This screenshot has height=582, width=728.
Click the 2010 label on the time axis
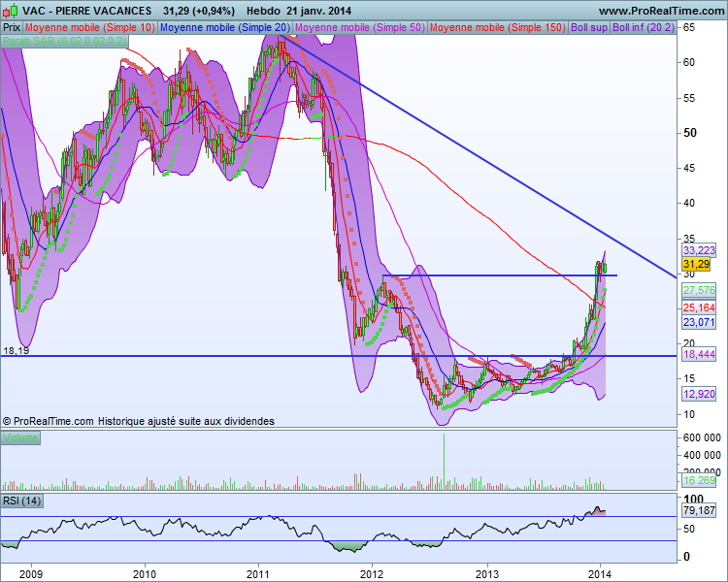(x=144, y=574)
